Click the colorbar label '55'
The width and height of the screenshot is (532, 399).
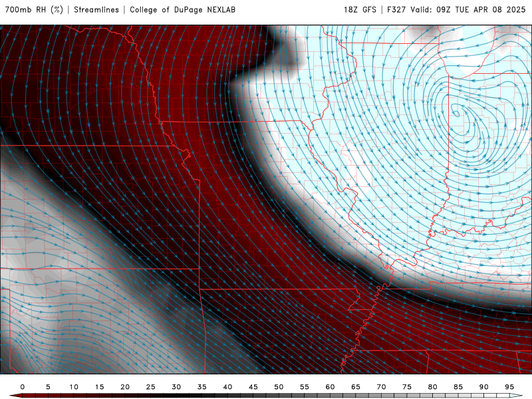click(x=305, y=387)
